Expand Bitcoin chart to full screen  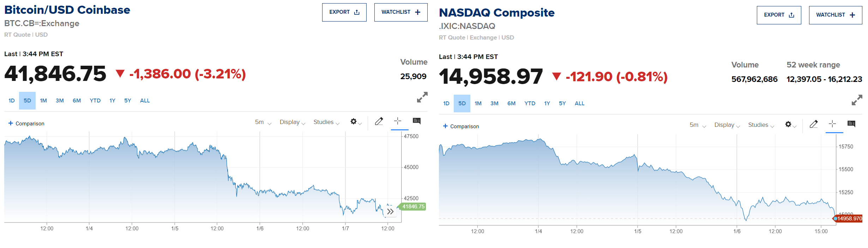click(422, 97)
